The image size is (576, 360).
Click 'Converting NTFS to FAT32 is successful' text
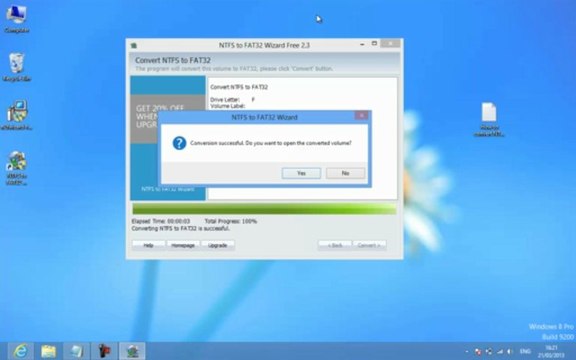coord(181,228)
